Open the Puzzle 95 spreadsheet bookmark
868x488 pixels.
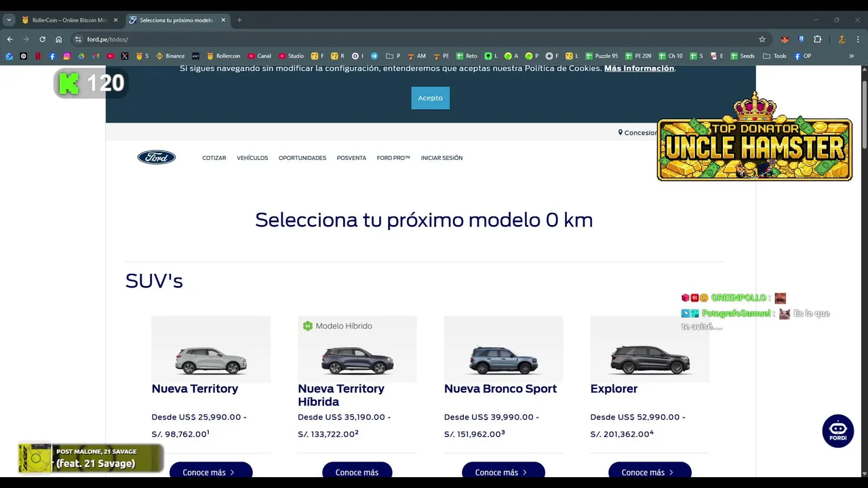pos(601,56)
